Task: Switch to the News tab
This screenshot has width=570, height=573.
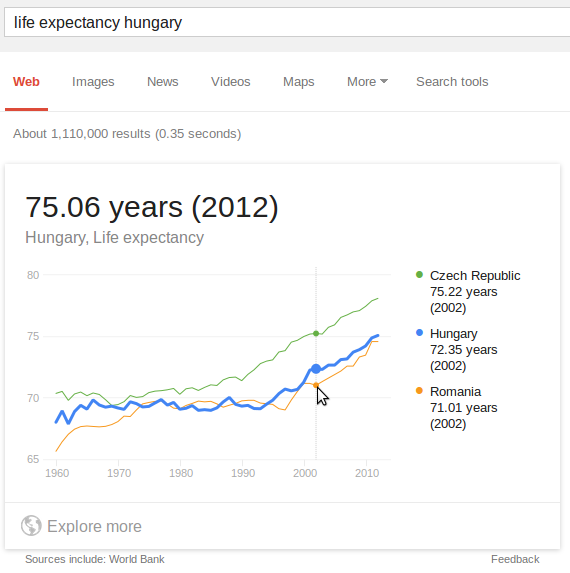Action: tap(163, 81)
